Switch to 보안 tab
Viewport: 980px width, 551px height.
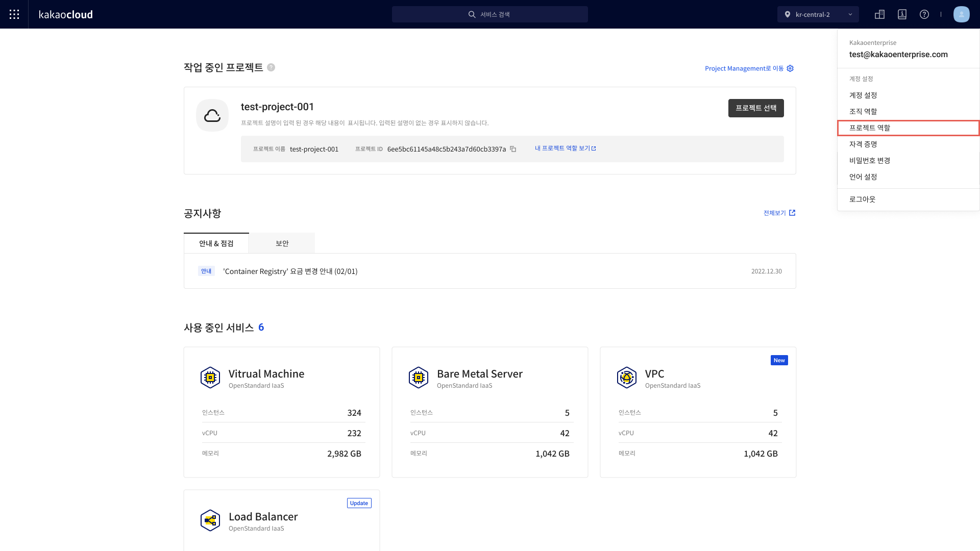click(x=282, y=243)
